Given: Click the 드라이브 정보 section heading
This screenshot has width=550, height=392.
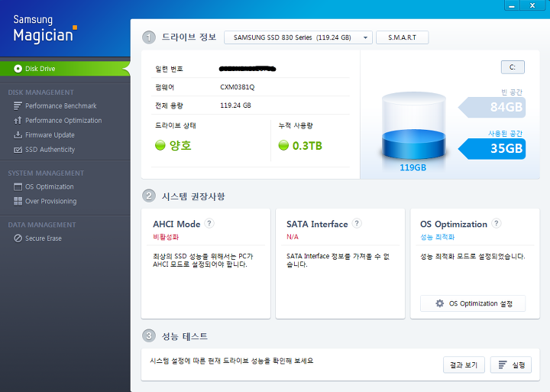Looking at the screenshot, I should coord(189,37).
